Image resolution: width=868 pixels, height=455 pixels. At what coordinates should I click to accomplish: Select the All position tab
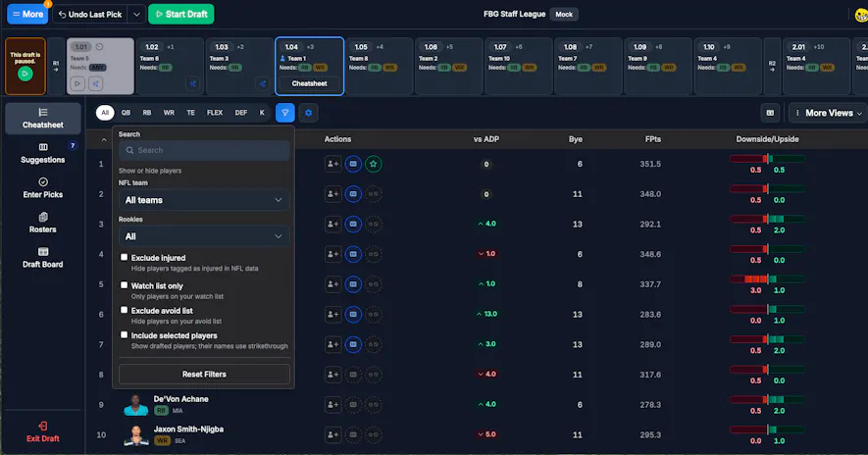pos(105,113)
